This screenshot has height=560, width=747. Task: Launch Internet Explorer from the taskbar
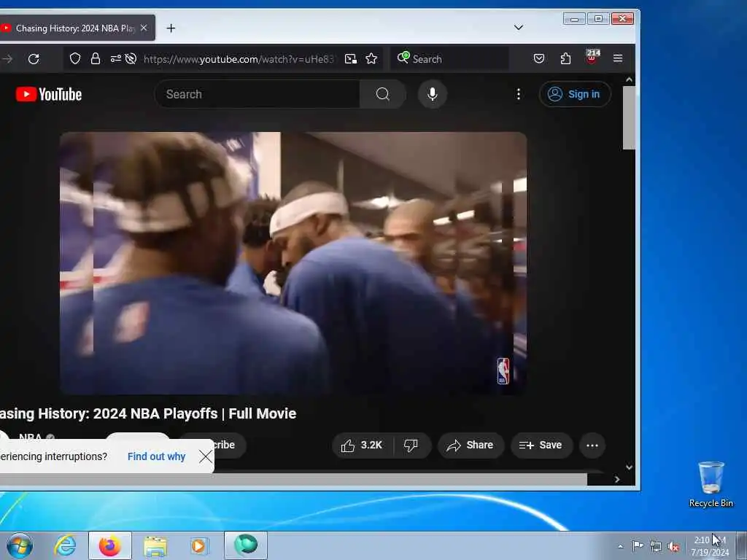click(65, 545)
